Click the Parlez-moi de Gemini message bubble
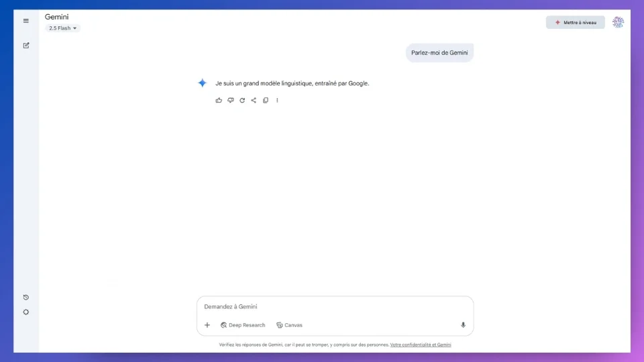Screen dimensions: 644x362 [439, 52]
